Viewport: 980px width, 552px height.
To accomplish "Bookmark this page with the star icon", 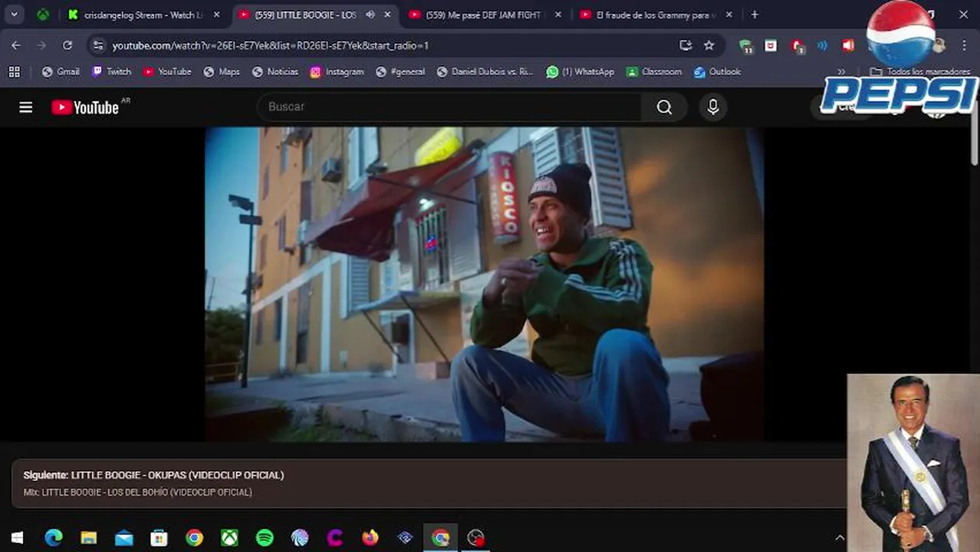I will click(x=709, y=45).
